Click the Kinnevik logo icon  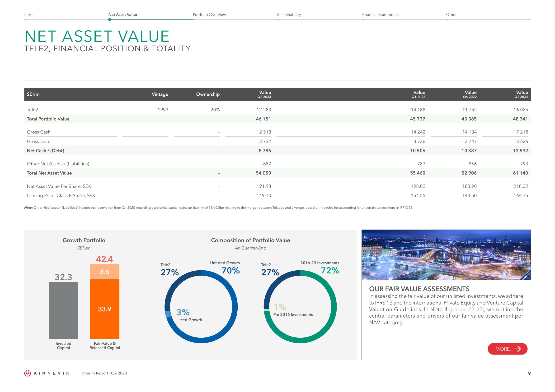[28, 373]
